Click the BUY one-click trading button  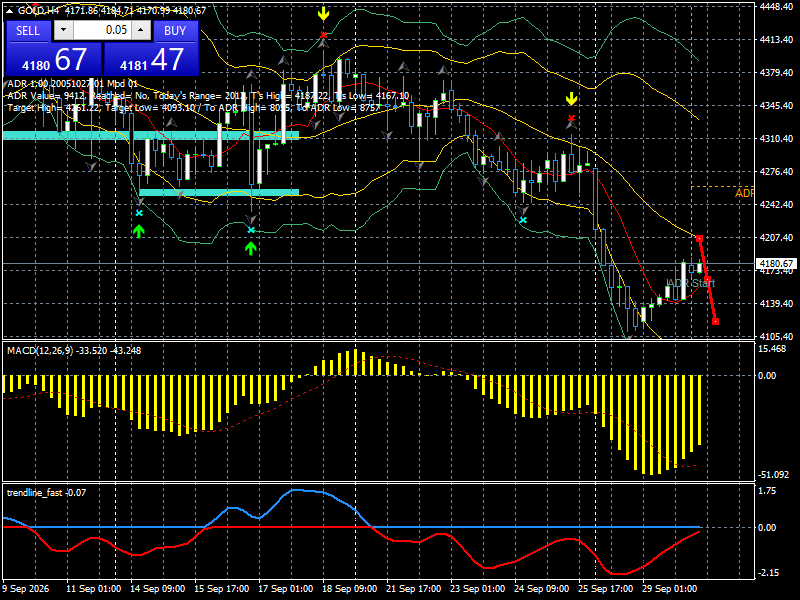(175, 31)
